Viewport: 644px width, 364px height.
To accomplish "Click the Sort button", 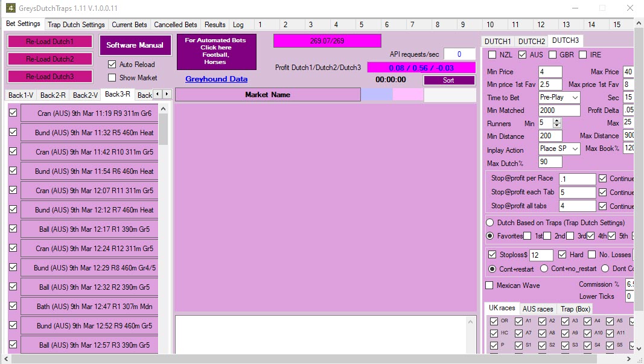I will pyautogui.click(x=448, y=80).
